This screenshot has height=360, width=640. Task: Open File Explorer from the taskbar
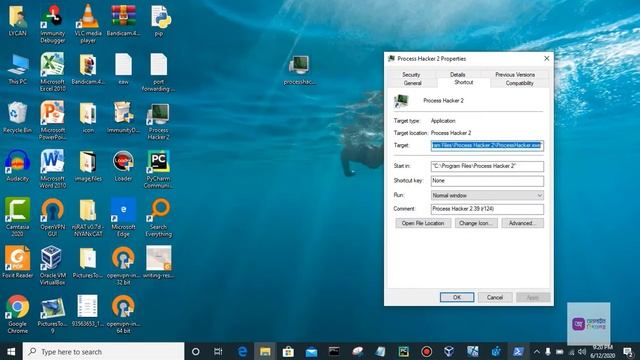point(265,351)
